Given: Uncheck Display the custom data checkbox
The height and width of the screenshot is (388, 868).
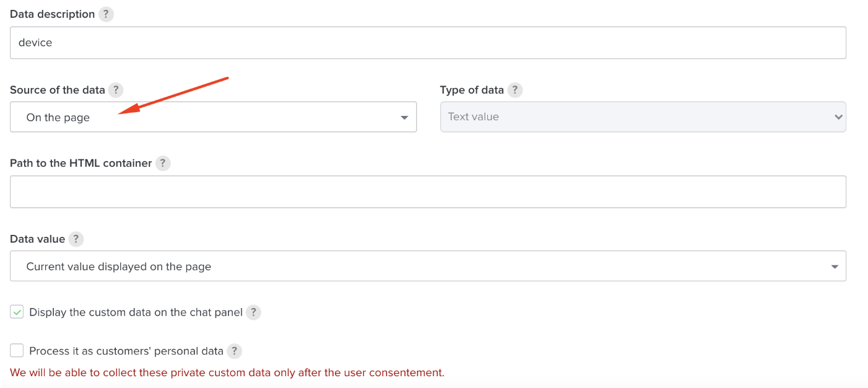Looking at the screenshot, I should 17,312.
